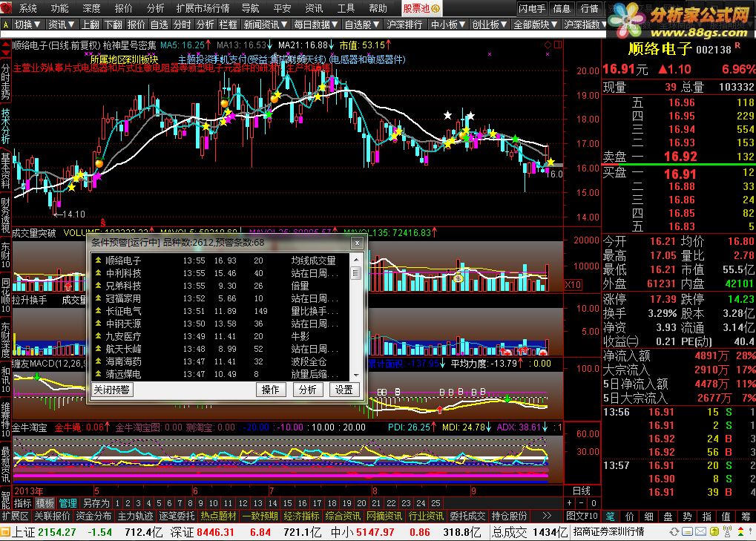Viewport: 756px width, 541px height.
Task: Click the 操作 button in alert dialog
Action: point(271,390)
